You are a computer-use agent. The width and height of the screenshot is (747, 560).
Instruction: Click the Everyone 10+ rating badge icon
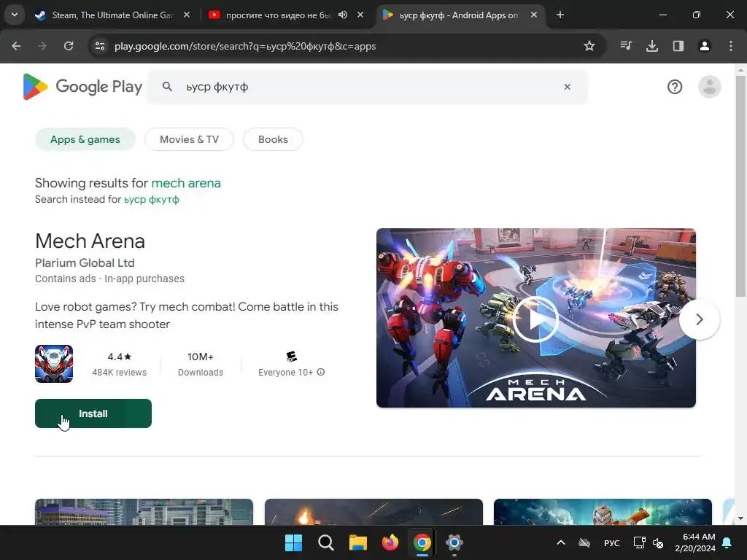point(292,356)
